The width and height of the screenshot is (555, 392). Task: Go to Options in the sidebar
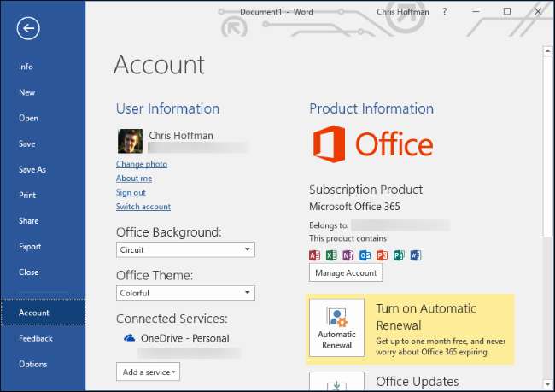[x=33, y=364]
